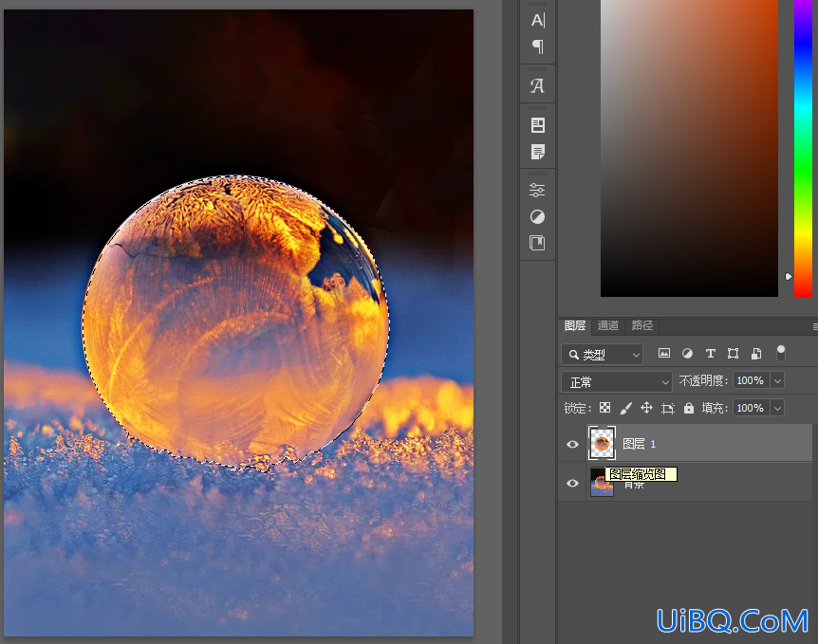Screen dimensions: 818x644
Task: Click the rainbow hue slider strip
Action: coord(803,148)
